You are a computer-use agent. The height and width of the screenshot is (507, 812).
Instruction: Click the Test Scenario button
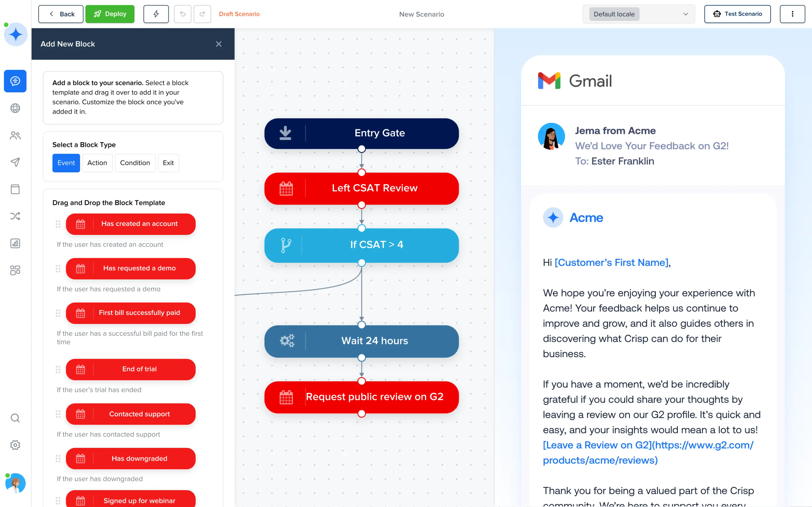[738, 13]
